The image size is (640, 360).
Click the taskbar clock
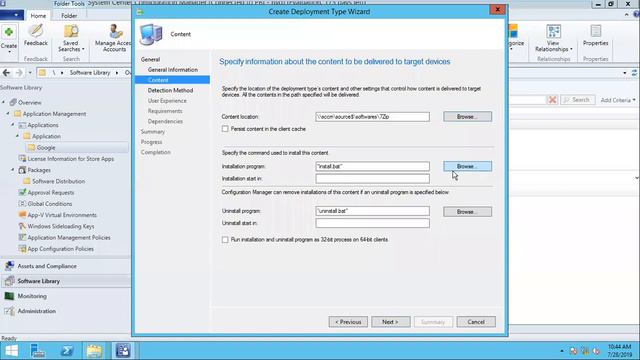coord(619,351)
